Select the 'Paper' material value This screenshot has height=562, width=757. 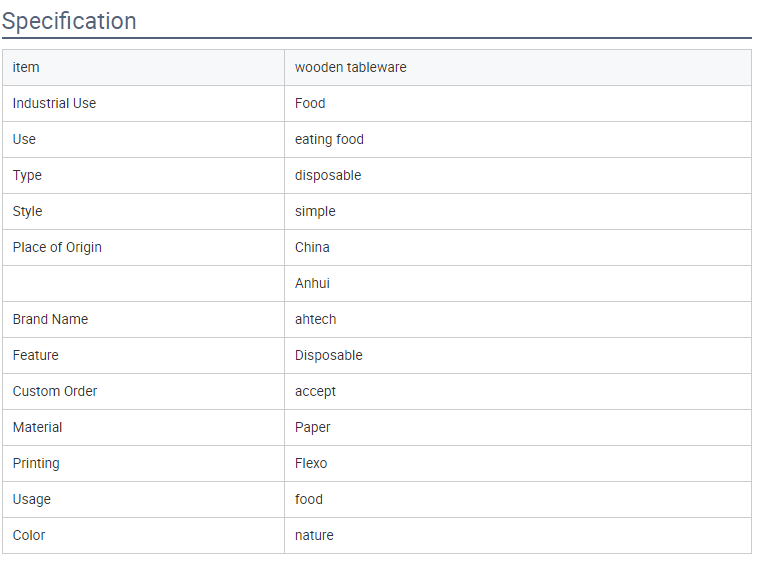click(x=312, y=427)
